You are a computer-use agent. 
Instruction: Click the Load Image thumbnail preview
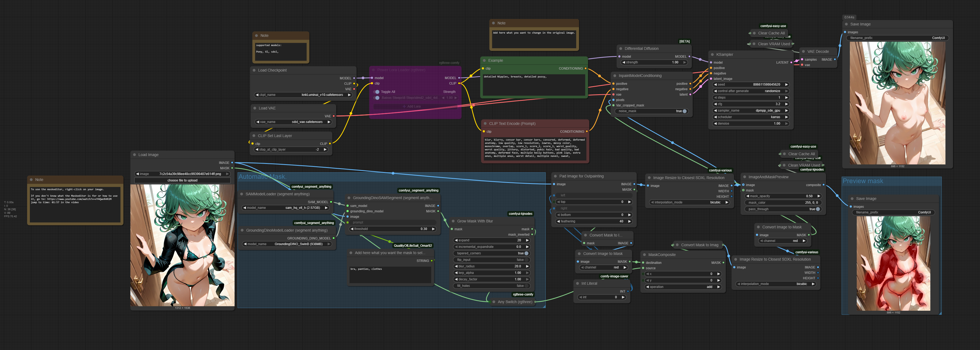tap(182, 245)
